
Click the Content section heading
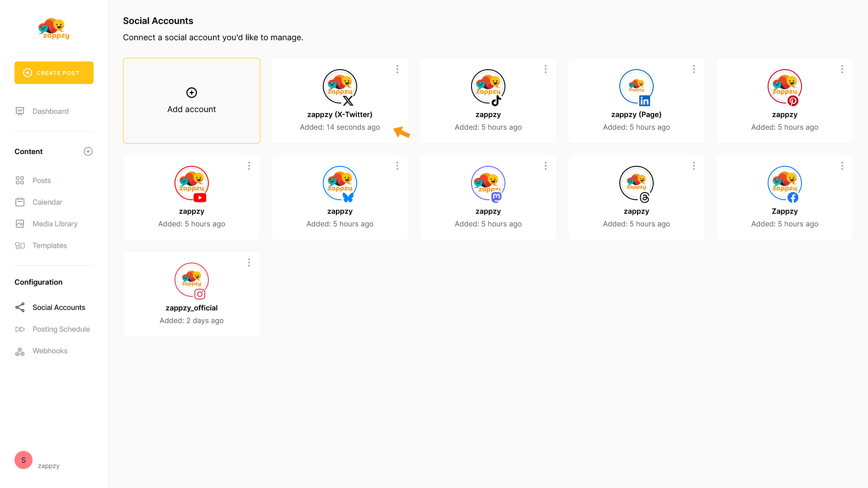coord(28,151)
